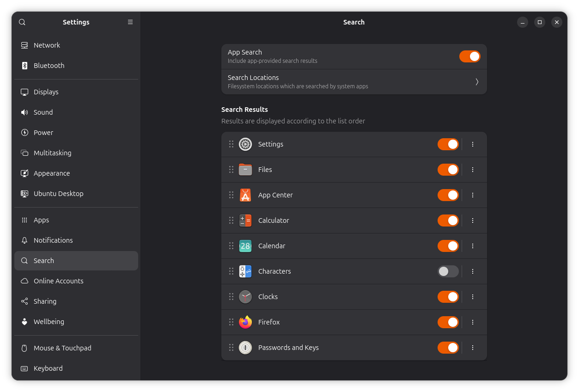
Task: Click the Search Locations label
Action: 253,78
